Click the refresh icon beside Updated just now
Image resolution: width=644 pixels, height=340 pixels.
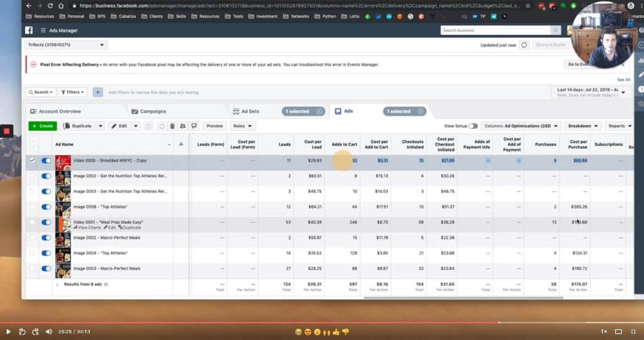click(x=524, y=45)
